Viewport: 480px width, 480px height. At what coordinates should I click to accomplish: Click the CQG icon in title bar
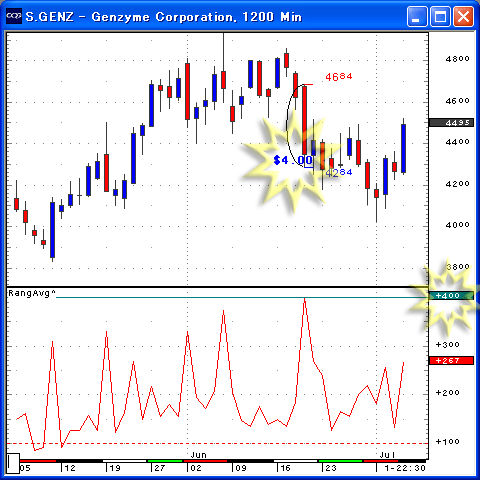coord(14,16)
